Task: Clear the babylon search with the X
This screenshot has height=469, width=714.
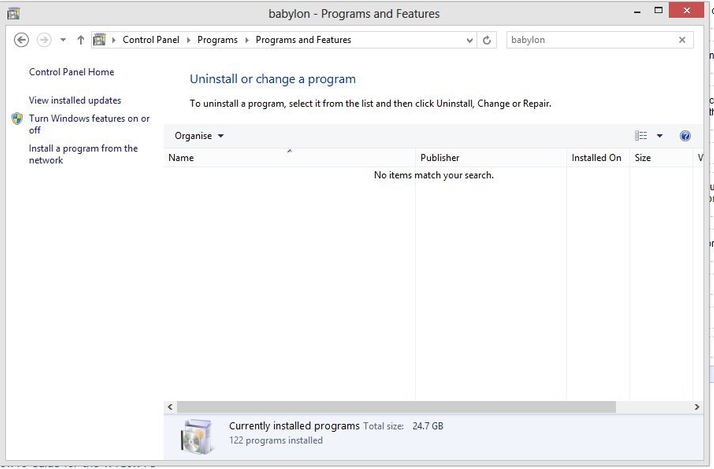Action: click(x=682, y=40)
